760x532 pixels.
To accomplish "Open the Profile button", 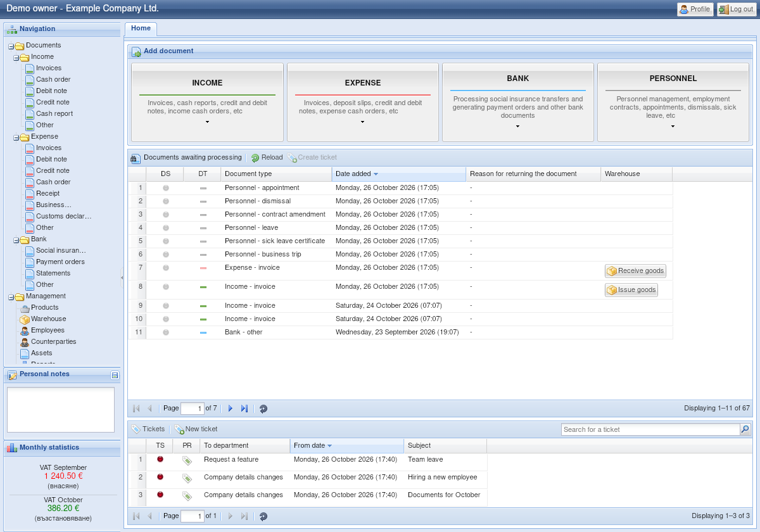I will (695, 9).
